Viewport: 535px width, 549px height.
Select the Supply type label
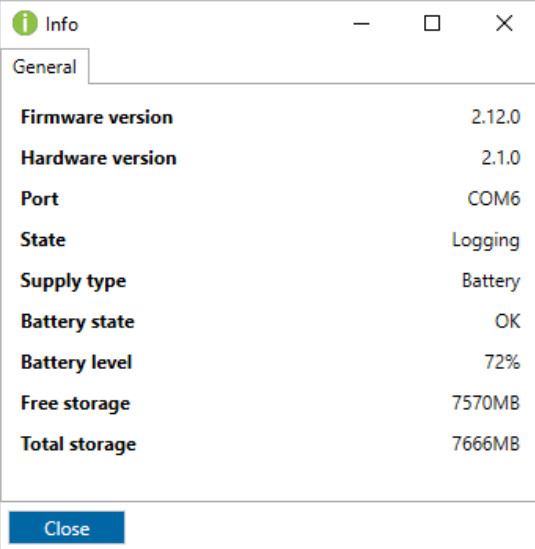pyautogui.click(x=73, y=282)
